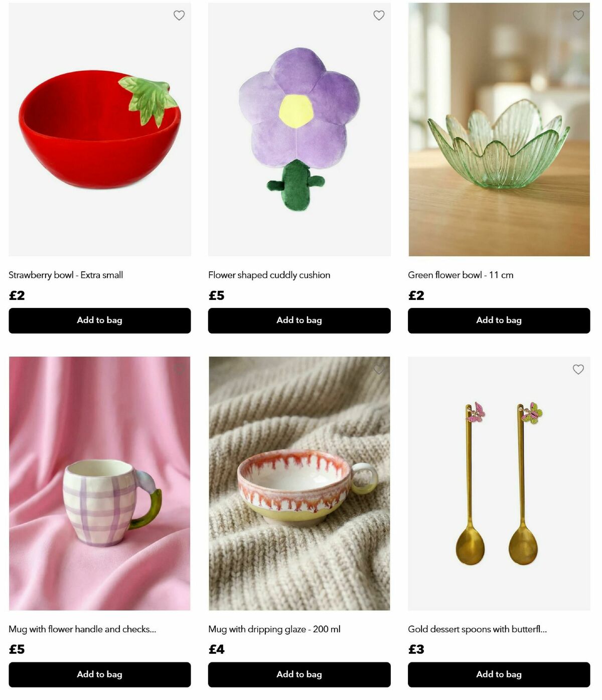The height and width of the screenshot is (700, 602).
Task: Wishlist heart on Mug with flower handle
Action: pos(179,370)
